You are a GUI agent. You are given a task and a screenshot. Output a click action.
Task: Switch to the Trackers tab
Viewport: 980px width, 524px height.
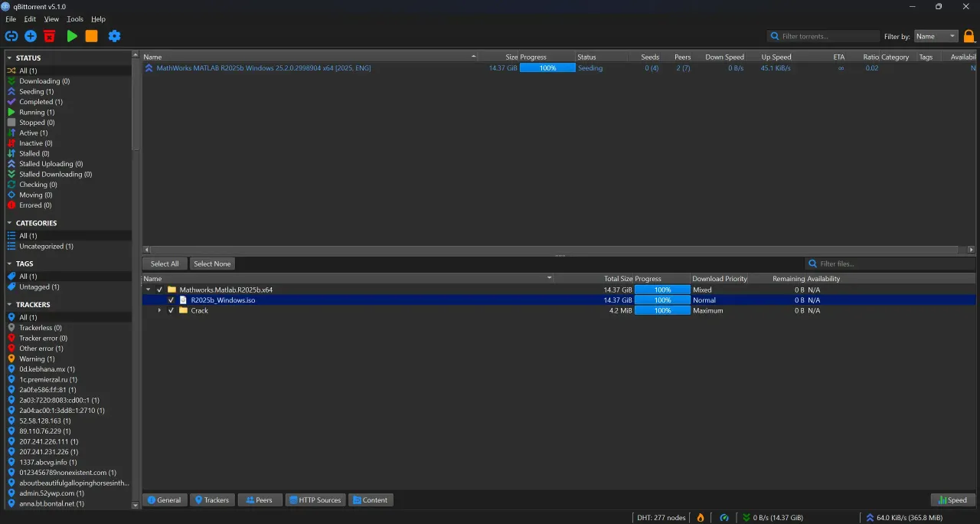(212, 500)
